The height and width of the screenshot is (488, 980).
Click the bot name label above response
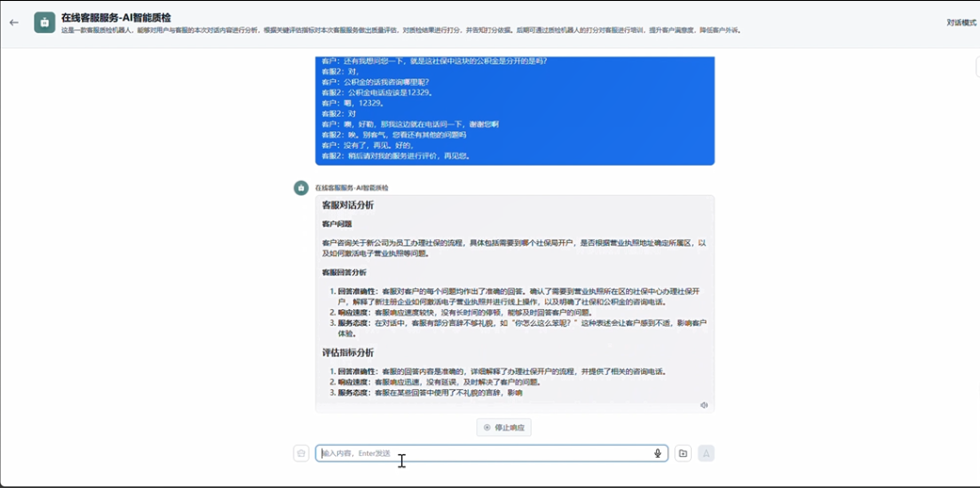click(351, 187)
